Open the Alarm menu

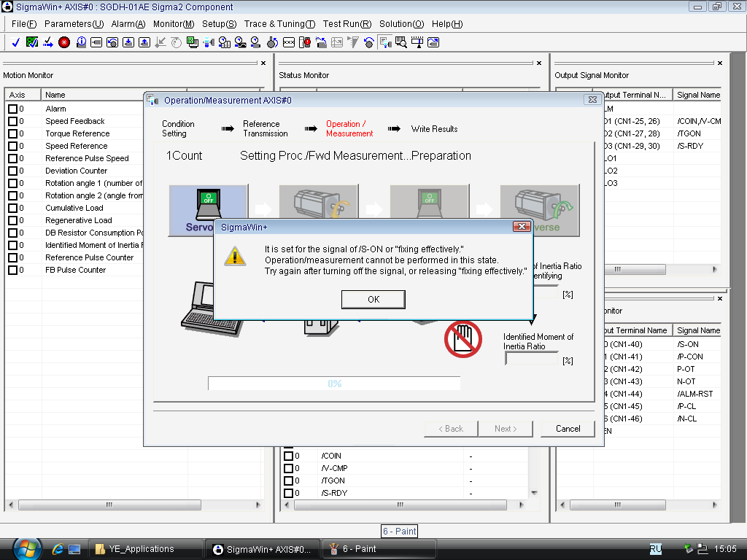(x=128, y=24)
